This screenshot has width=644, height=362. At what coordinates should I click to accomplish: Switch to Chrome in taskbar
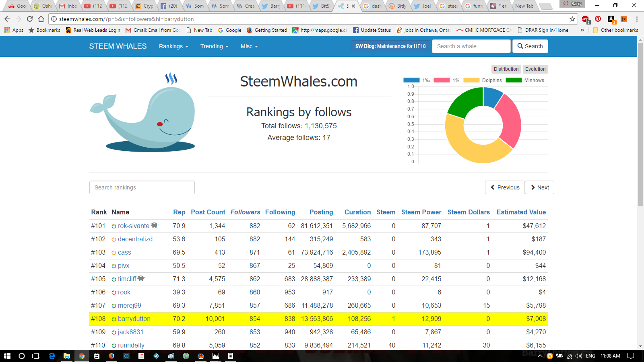click(82, 356)
